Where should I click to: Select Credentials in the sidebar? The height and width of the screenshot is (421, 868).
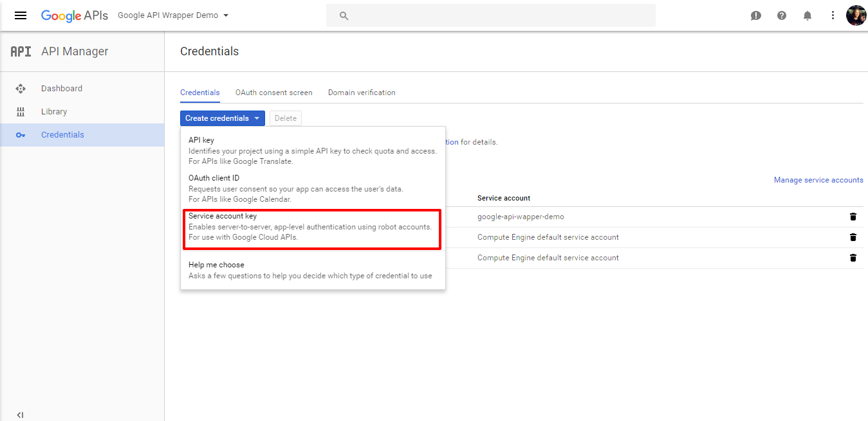[82, 135]
